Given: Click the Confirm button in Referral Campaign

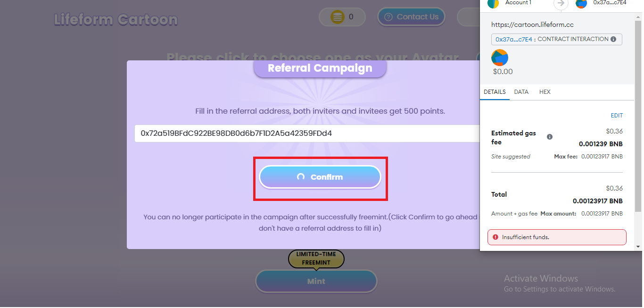Looking at the screenshot, I should click(320, 177).
